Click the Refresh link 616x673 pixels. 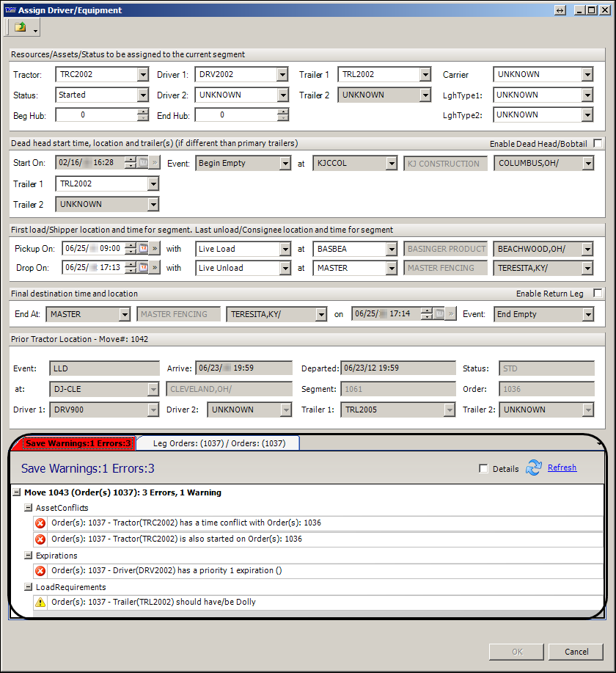(x=562, y=468)
